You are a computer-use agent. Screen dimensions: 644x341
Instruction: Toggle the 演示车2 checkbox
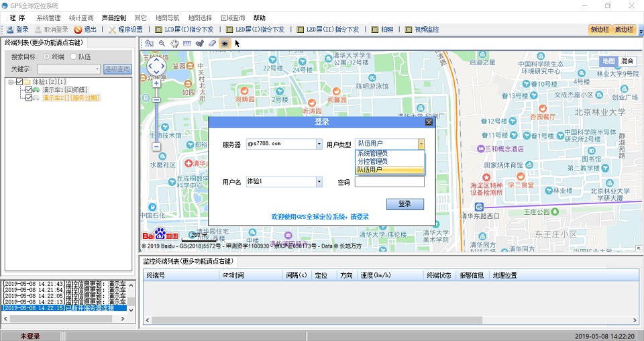pos(29,98)
